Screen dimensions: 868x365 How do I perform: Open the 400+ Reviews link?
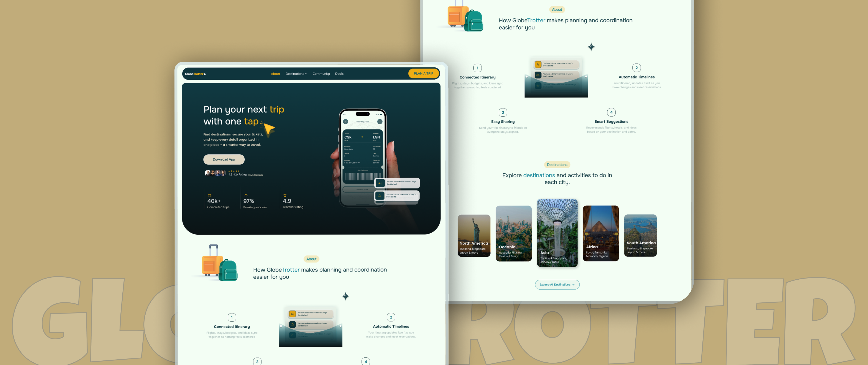255,175
